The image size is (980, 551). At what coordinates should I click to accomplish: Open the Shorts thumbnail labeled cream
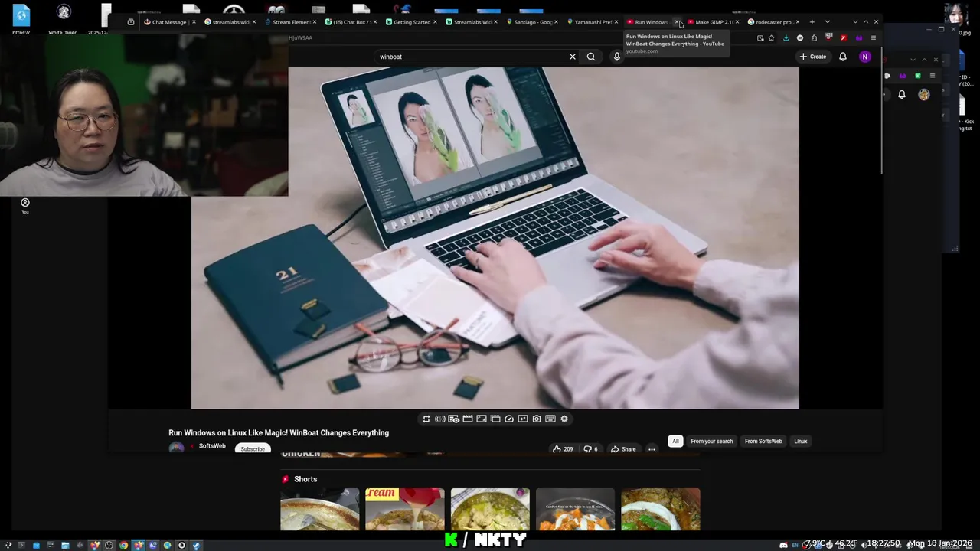[404, 510]
